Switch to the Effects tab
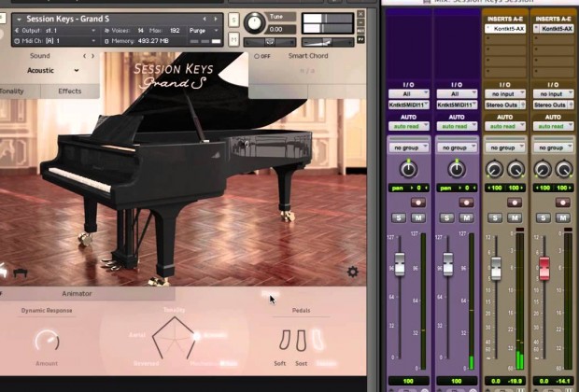This screenshot has width=579, height=392. (x=70, y=91)
